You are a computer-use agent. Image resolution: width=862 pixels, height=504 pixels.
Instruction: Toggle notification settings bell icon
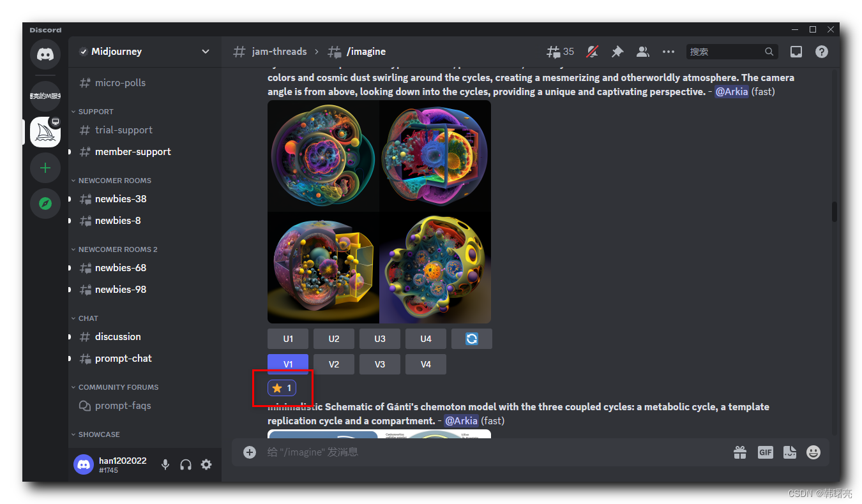593,52
